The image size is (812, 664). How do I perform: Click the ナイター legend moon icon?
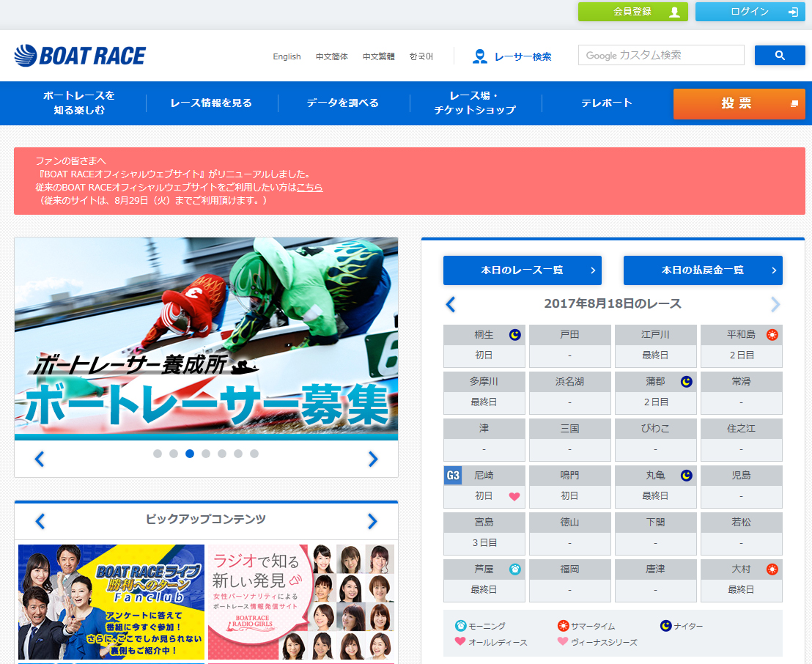(x=665, y=626)
